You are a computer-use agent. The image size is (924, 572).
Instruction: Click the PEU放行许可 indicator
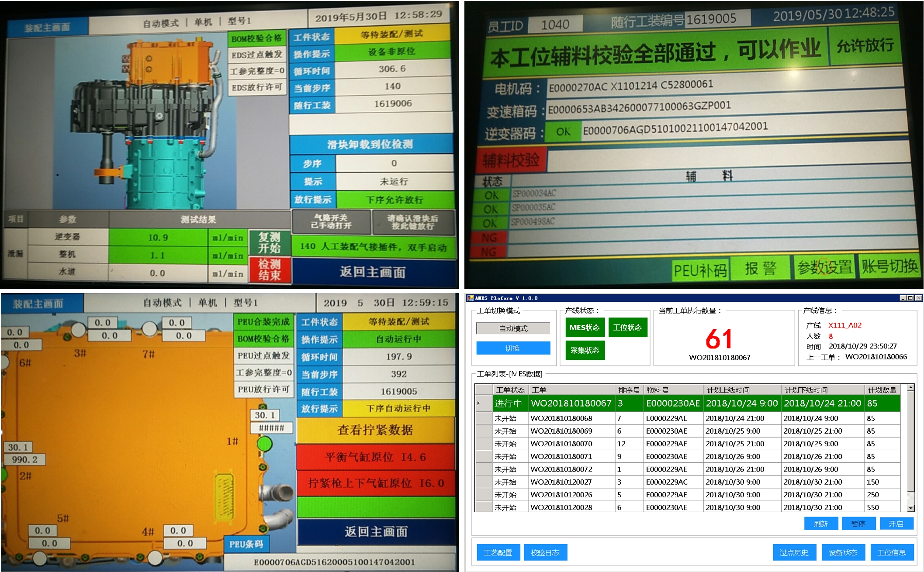point(263,389)
